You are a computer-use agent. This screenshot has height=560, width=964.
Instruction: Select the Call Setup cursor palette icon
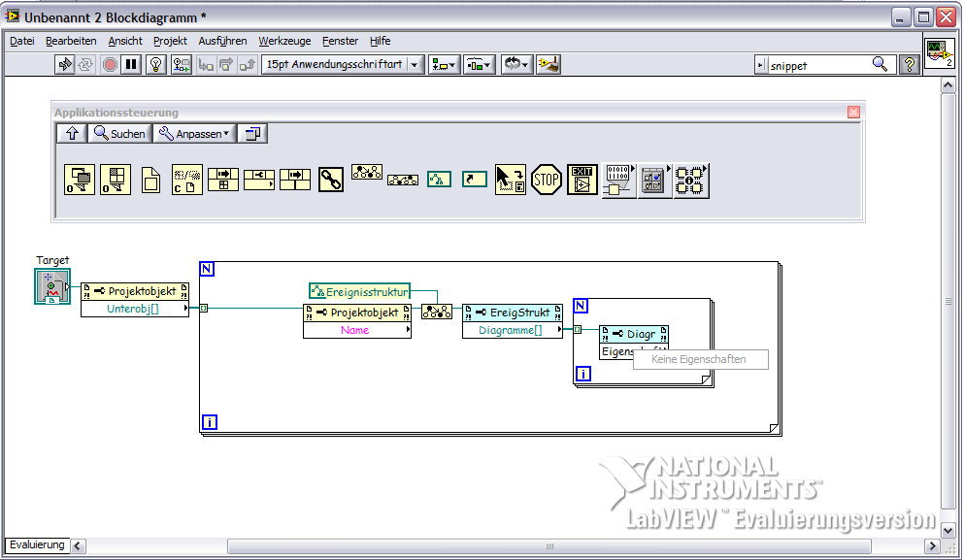coord(511,181)
